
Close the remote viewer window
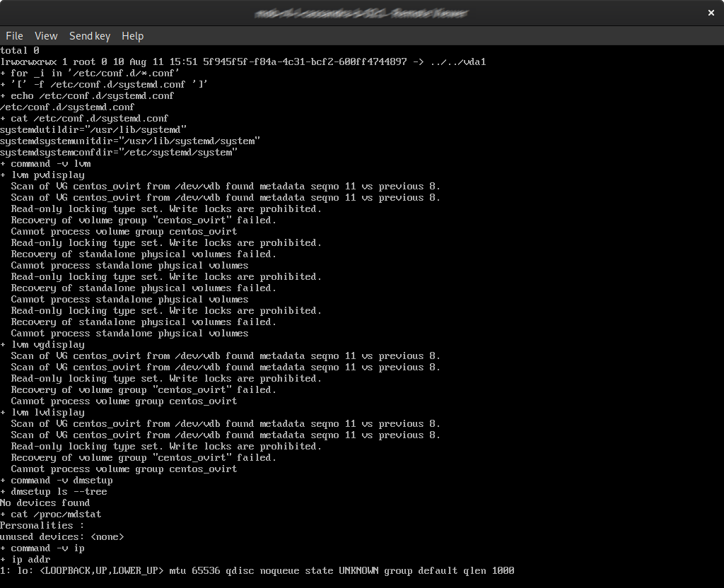(711, 13)
